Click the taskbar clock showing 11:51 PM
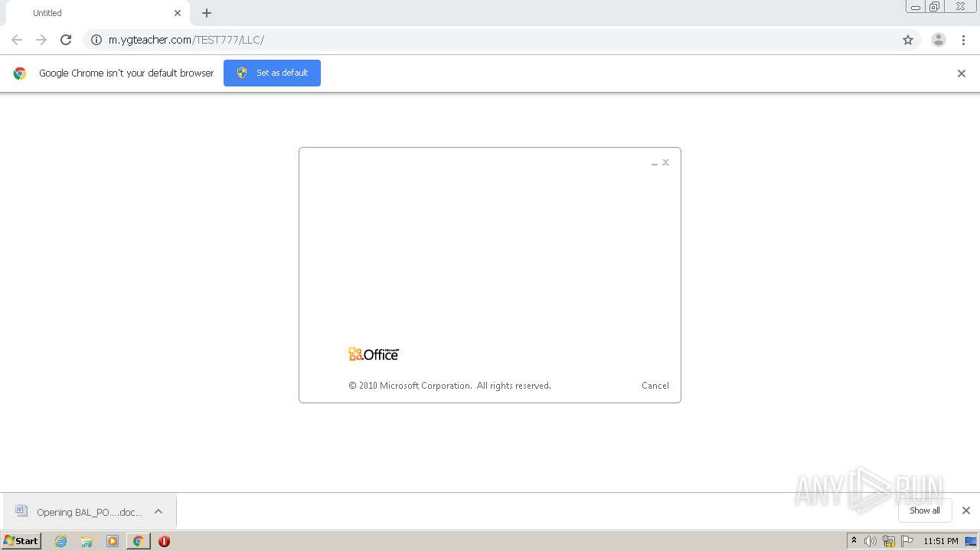The width and height of the screenshot is (980, 551). coord(941,541)
